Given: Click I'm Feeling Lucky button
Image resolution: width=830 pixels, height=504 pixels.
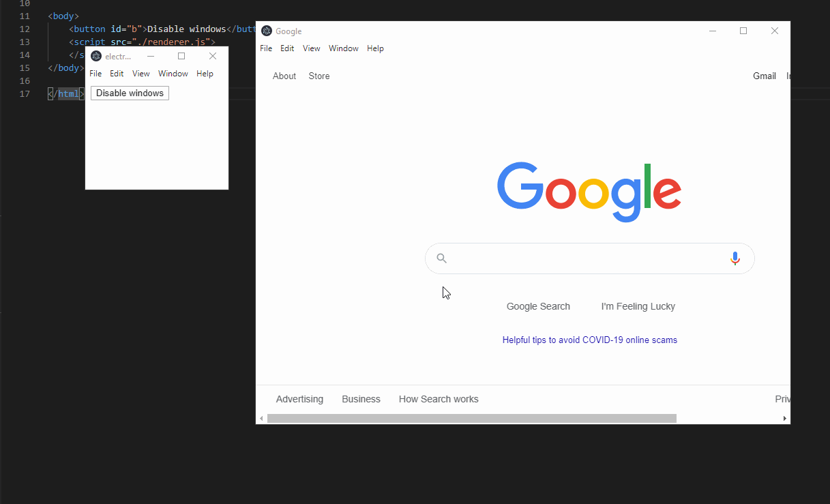Looking at the screenshot, I should click(x=638, y=306).
